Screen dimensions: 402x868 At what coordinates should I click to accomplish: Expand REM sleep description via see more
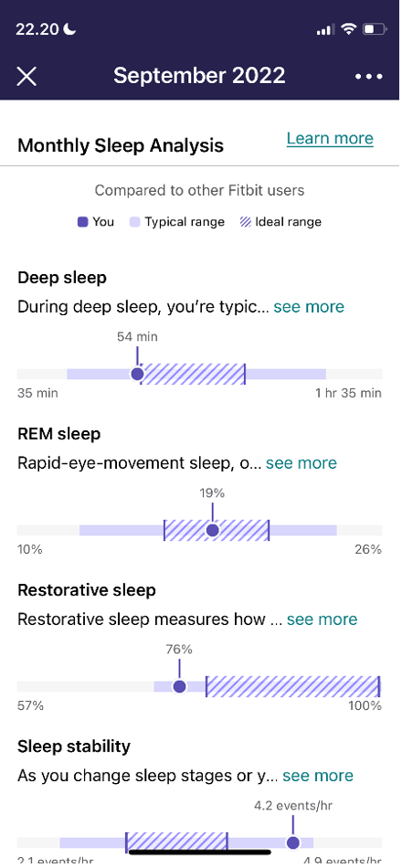[x=301, y=463]
